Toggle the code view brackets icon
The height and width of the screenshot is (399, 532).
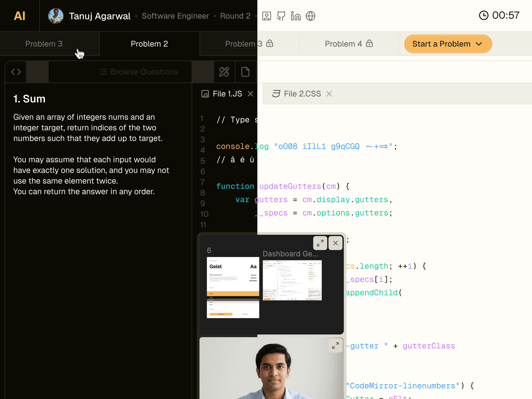[x=16, y=72]
